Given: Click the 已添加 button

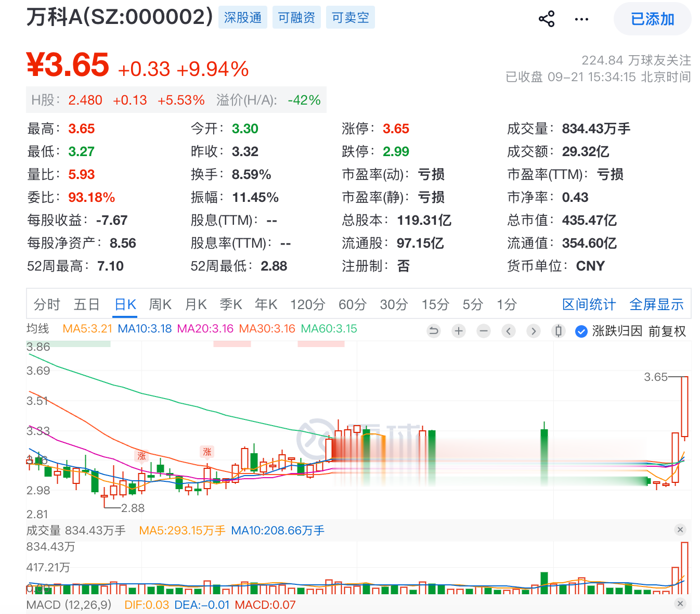Looking at the screenshot, I should click(x=652, y=19).
